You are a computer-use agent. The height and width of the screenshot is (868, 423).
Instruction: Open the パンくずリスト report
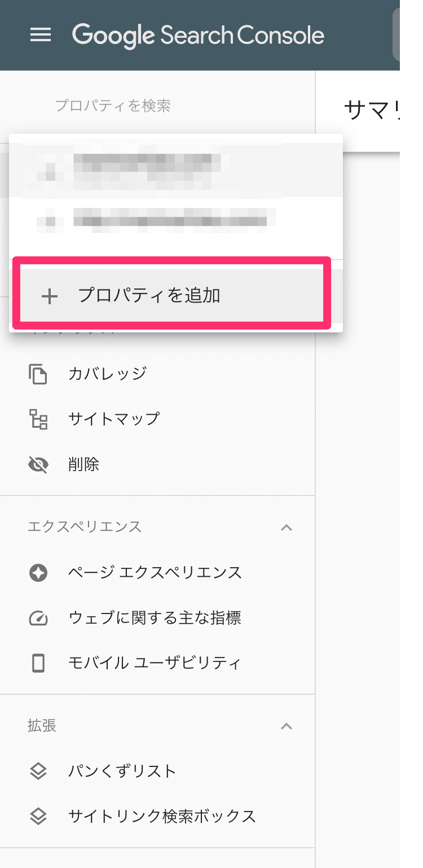122,771
